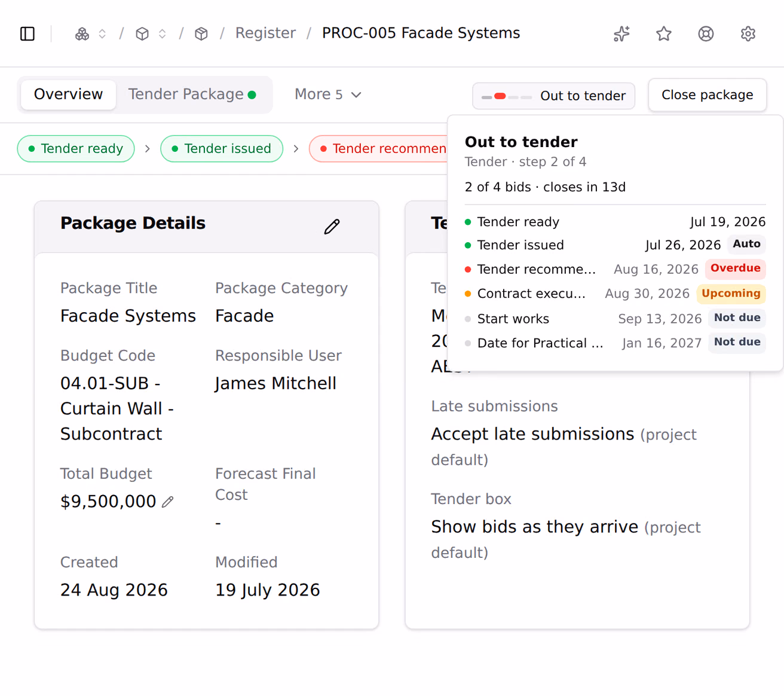Image resolution: width=784 pixels, height=696 pixels.
Task: Click the Aug 16, 2026 date in popover
Action: pos(656,270)
